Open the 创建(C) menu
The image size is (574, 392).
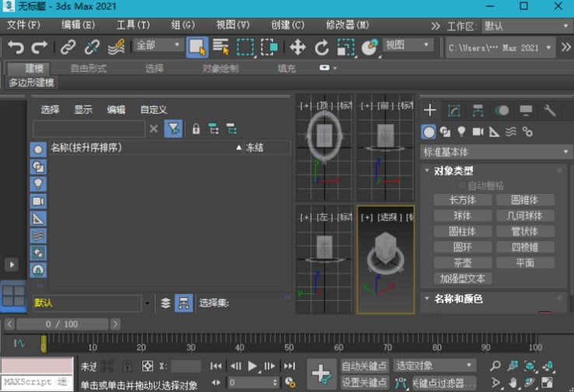tap(287, 25)
